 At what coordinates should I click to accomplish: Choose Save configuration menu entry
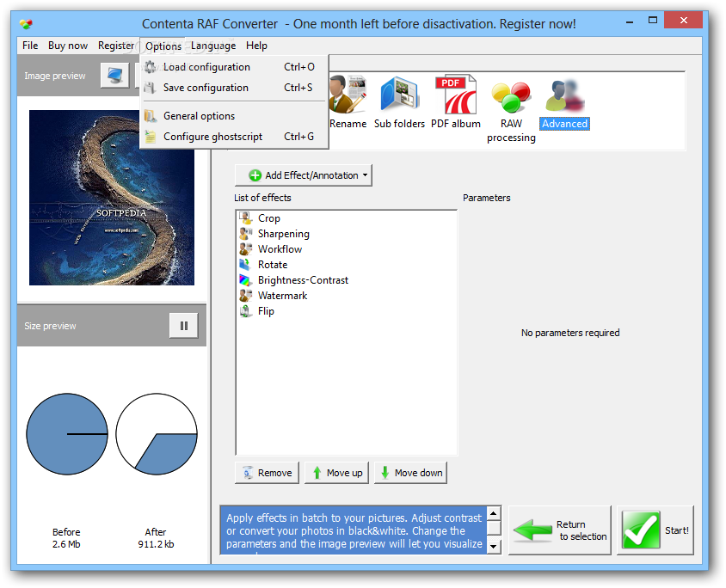tap(234, 88)
